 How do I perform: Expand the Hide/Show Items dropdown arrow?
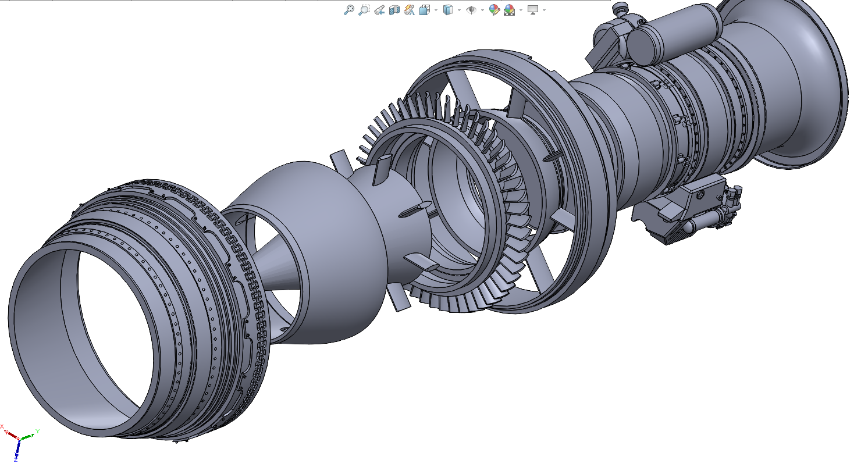[x=482, y=10]
